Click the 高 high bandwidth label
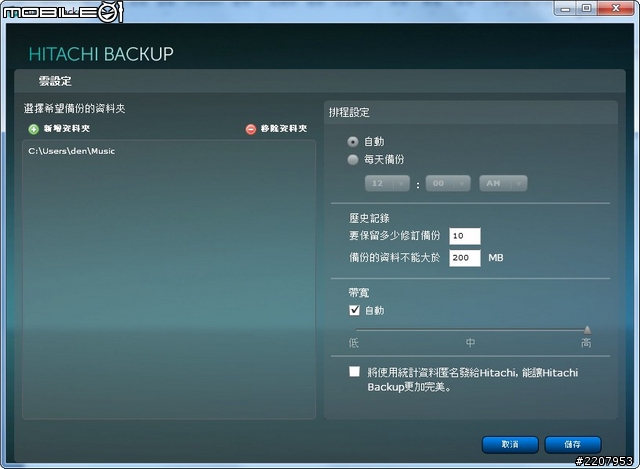 pos(586,343)
